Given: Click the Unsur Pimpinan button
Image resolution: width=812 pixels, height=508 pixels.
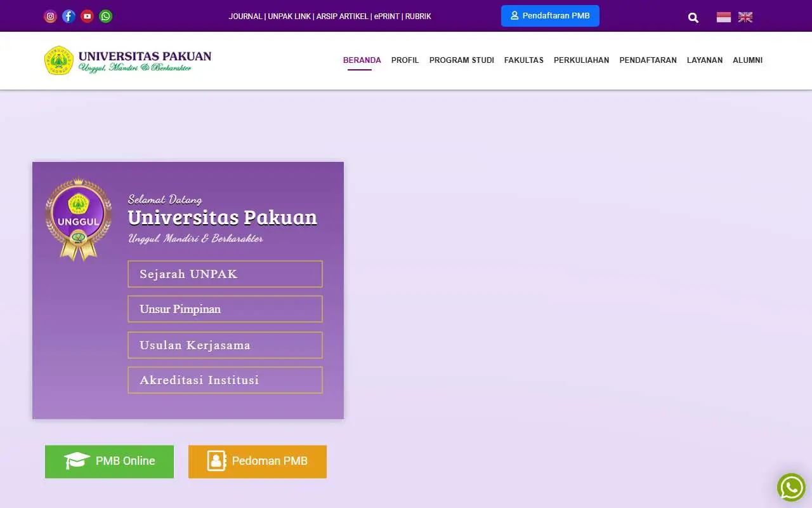Looking at the screenshot, I should [225, 309].
